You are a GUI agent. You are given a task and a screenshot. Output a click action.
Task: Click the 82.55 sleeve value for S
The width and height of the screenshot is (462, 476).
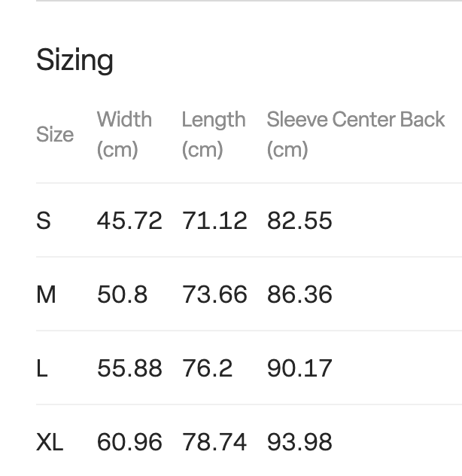[x=299, y=221]
